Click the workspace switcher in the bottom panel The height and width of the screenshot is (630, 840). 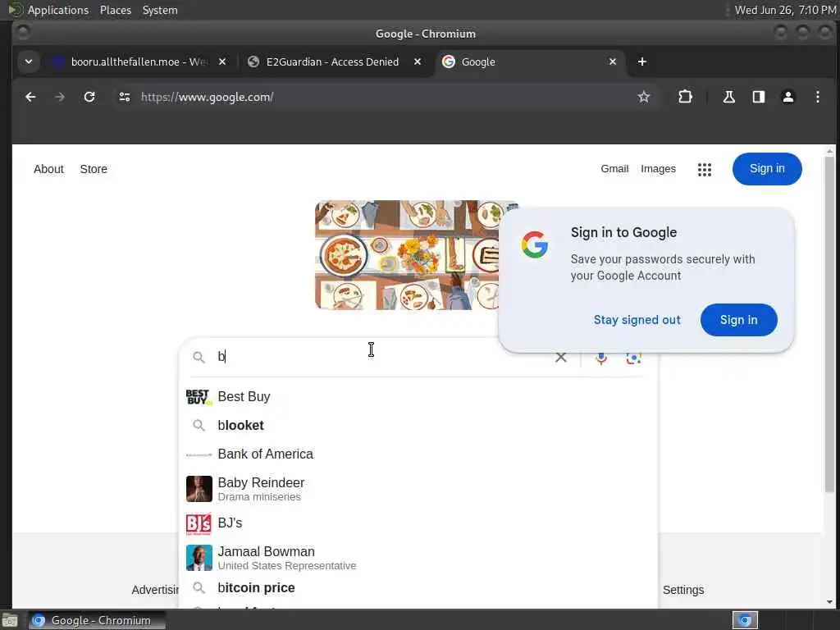click(745, 620)
